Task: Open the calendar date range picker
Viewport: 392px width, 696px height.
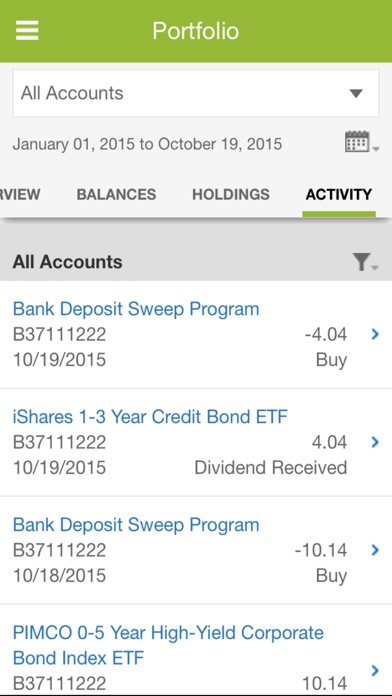Action: tap(361, 142)
